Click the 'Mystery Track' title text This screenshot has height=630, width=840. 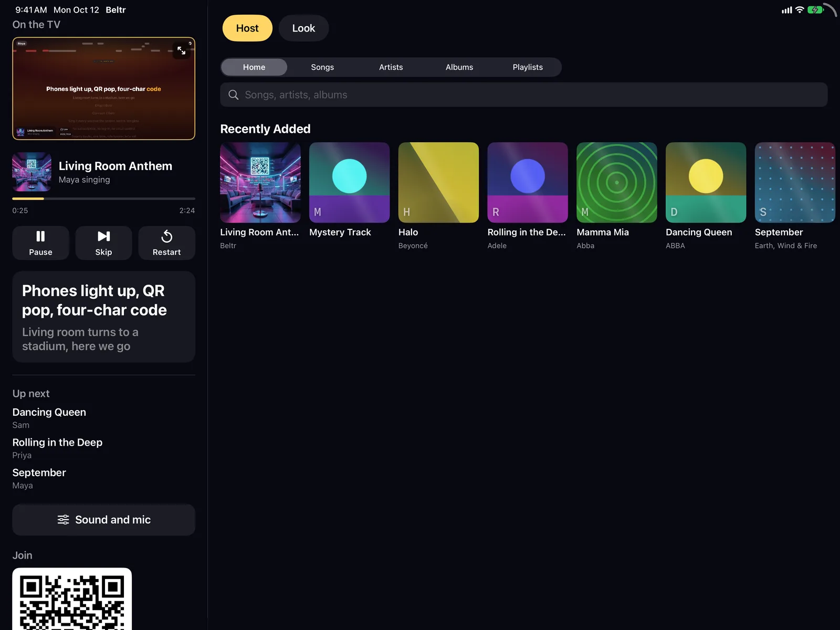coord(340,232)
